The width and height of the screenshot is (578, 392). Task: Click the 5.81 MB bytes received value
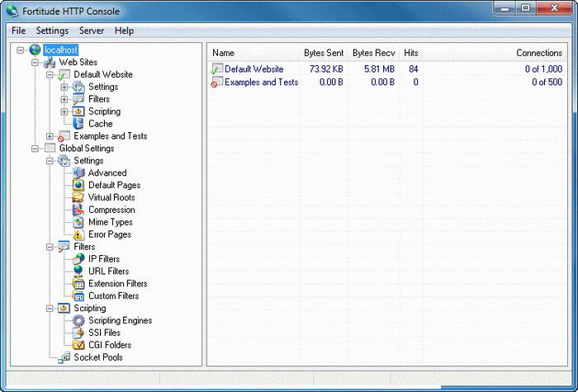379,68
